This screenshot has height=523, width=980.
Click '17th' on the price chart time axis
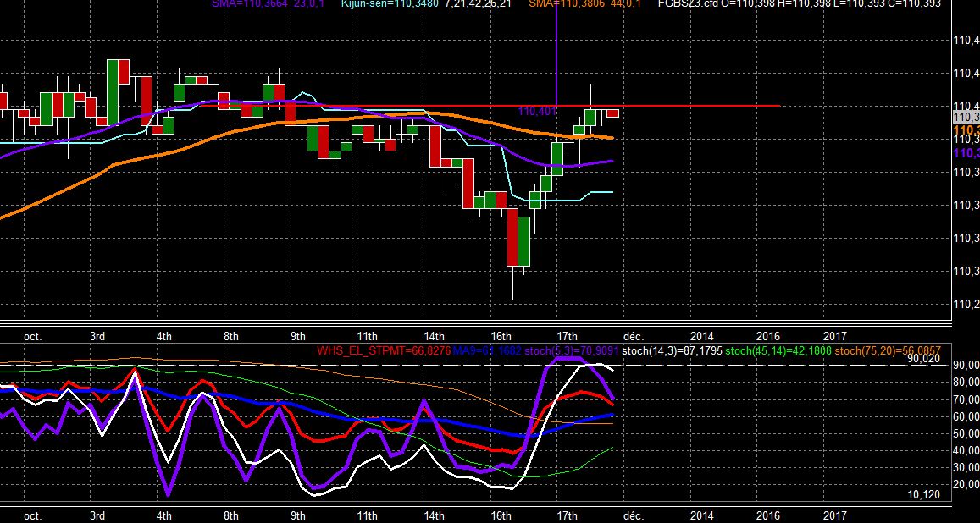pyautogui.click(x=567, y=336)
